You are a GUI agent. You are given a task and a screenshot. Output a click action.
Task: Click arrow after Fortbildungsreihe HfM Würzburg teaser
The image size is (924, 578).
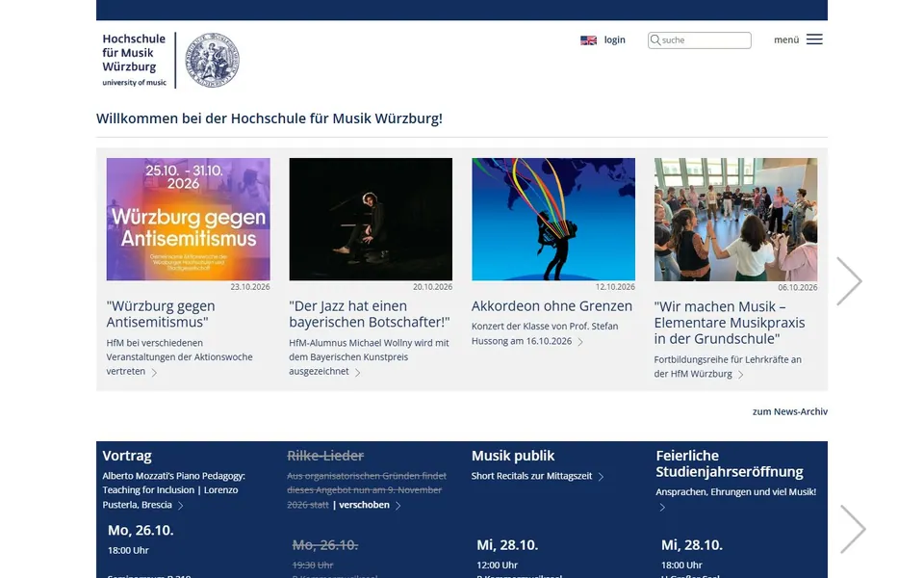pos(741,375)
